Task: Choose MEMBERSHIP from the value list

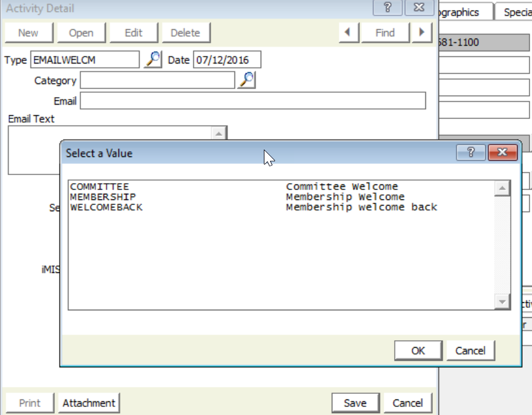Action: pyautogui.click(x=103, y=197)
